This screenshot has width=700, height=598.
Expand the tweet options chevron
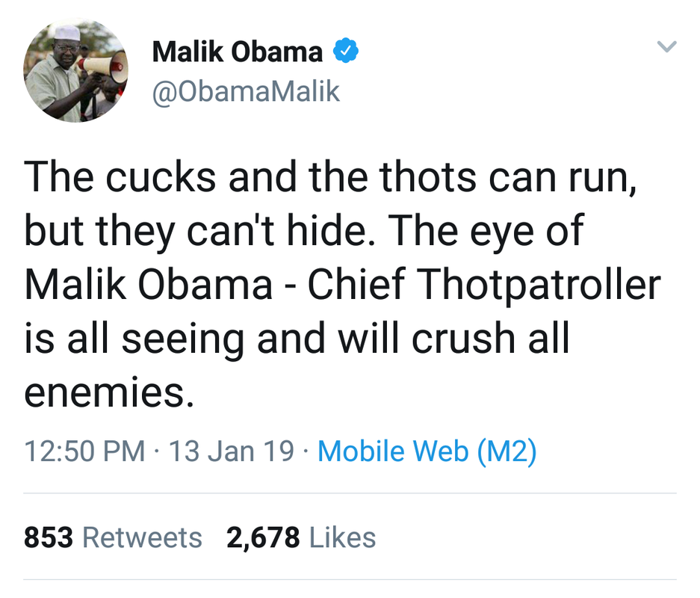coord(667,46)
